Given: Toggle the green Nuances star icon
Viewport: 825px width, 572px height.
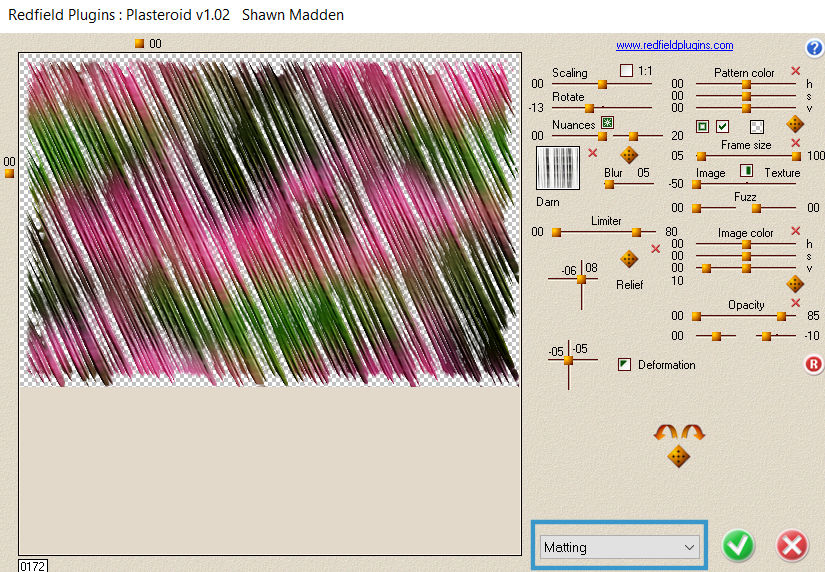Looking at the screenshot, I should point(607,123).
